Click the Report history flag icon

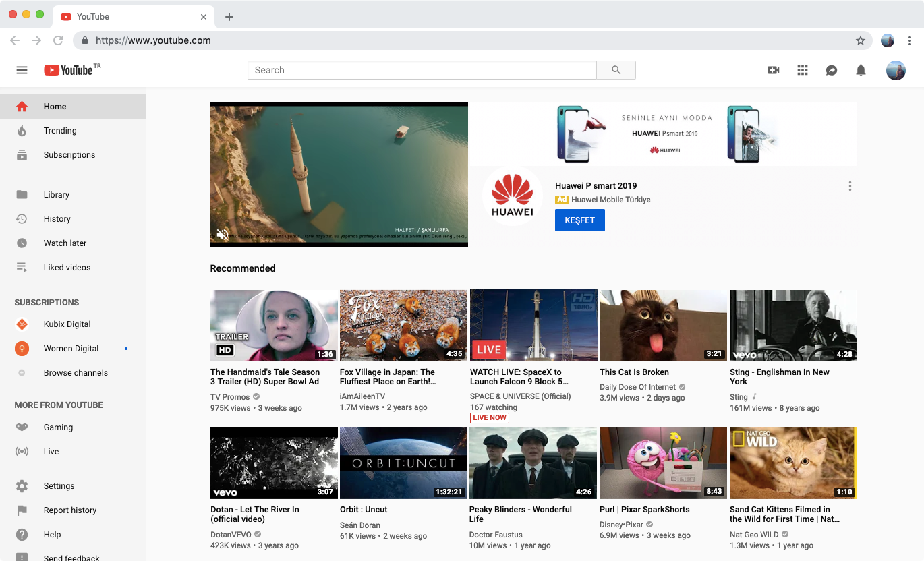click(x=22, y=510)
